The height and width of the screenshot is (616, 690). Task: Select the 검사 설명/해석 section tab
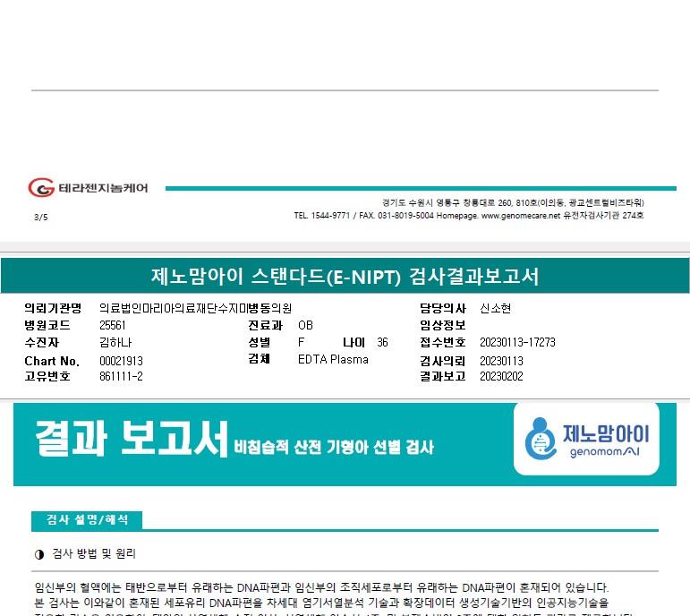87,520
